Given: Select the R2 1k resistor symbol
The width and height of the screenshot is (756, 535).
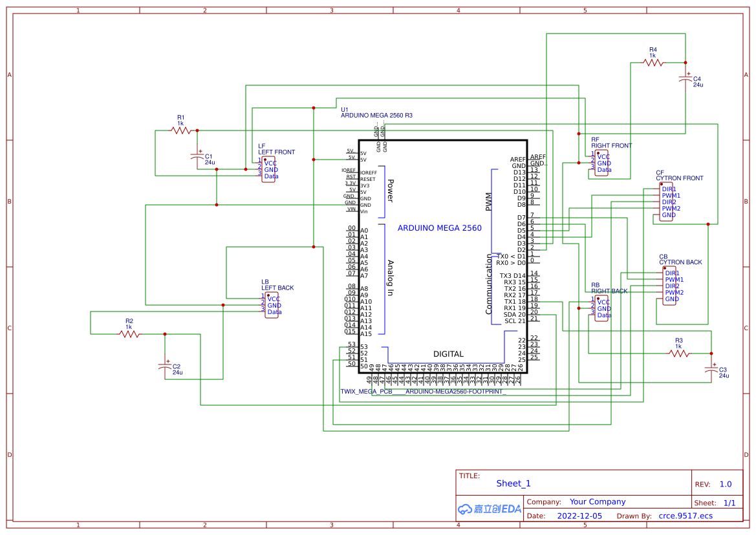Looking at the screenshot, I should click(x=129, y=333).
